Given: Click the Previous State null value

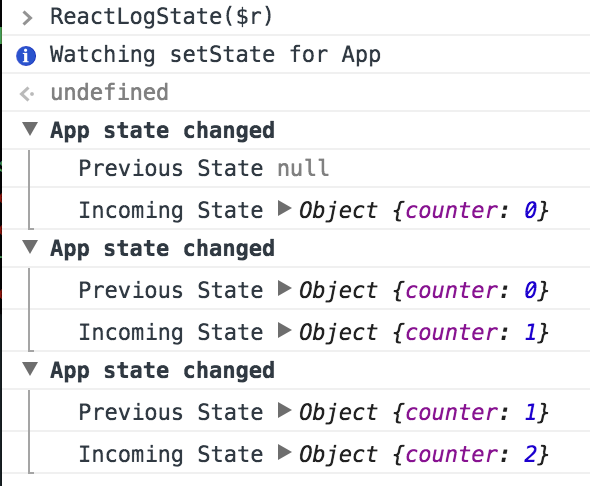Looking at the screenshot, I should [303, 168].
